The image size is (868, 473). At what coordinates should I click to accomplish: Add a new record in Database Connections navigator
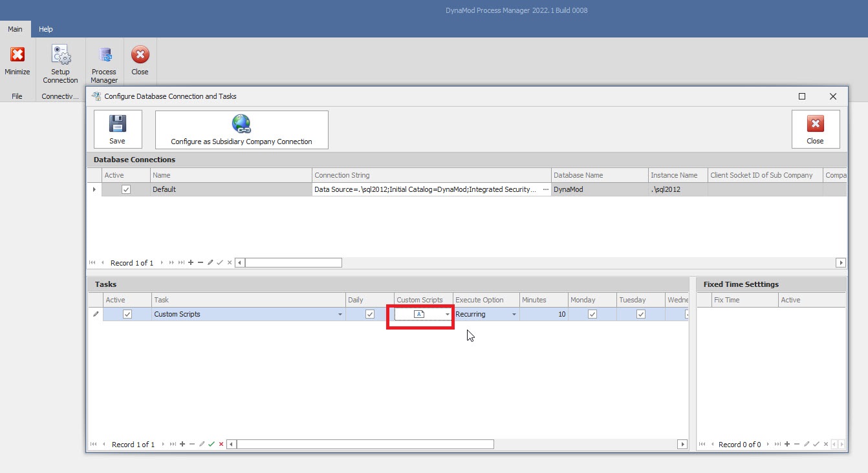[191, 263]
